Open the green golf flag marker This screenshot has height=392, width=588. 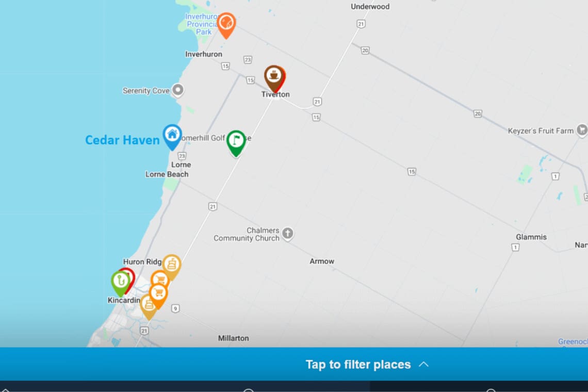(x=236, y=140)
